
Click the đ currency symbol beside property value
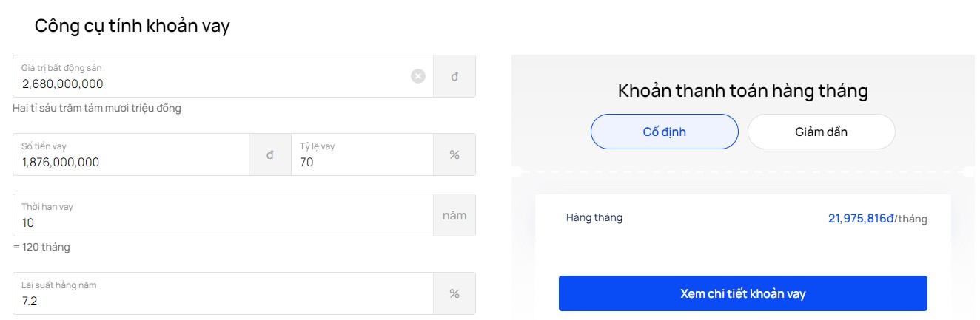pos(454,76)
